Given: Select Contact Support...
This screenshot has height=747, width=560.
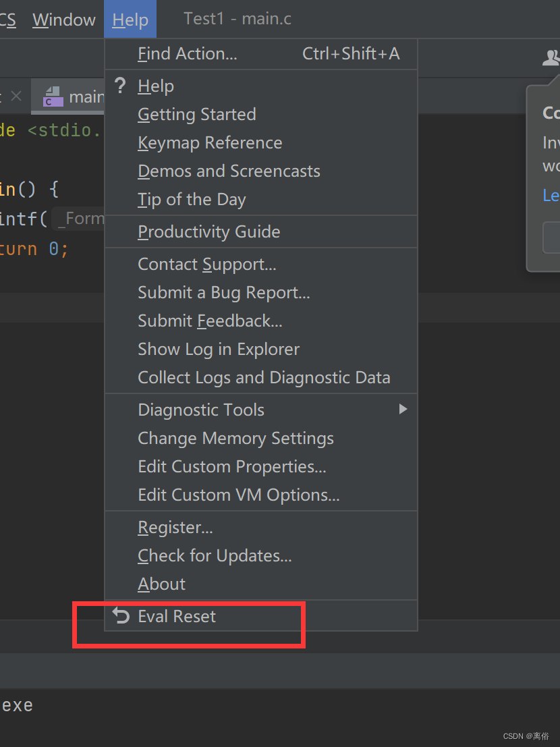Looking at the screenshot, I should pos(261,264).
